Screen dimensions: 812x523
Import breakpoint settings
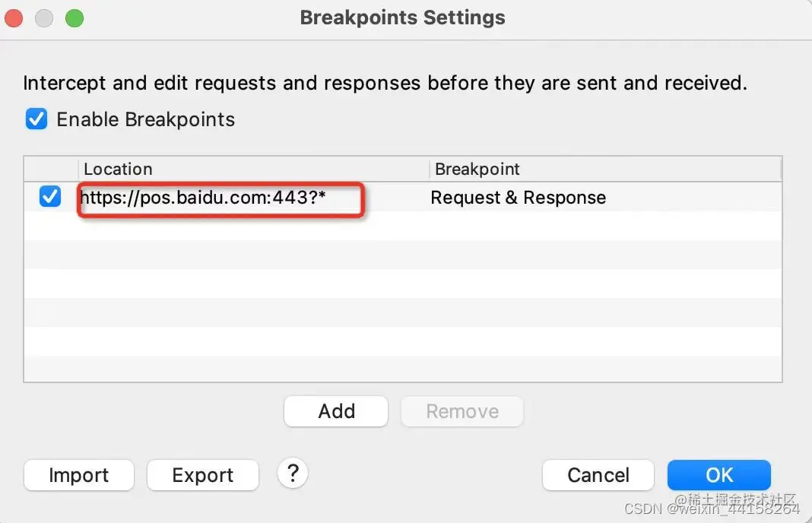(79, 475)
